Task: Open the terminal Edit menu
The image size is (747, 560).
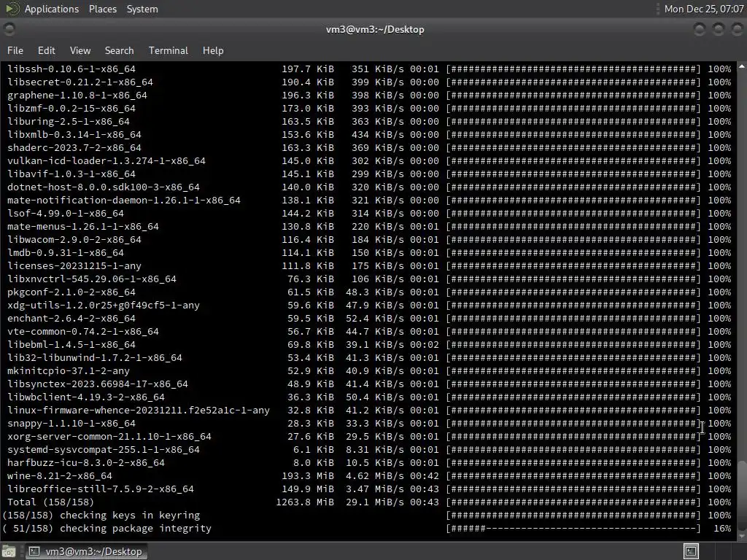Action: pyautogui.click(x=46, y=50)
